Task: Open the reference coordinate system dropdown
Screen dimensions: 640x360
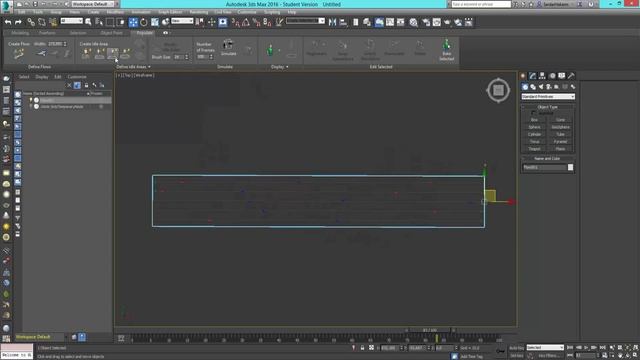Action: (x=182, y=21)
